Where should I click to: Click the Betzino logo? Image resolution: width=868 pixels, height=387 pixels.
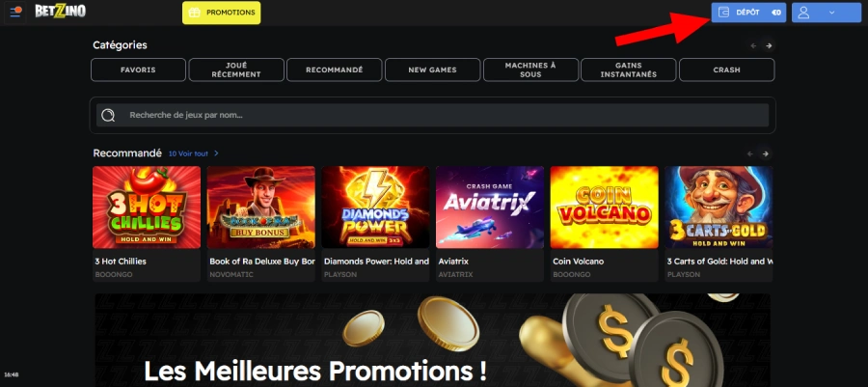point(61,12)
